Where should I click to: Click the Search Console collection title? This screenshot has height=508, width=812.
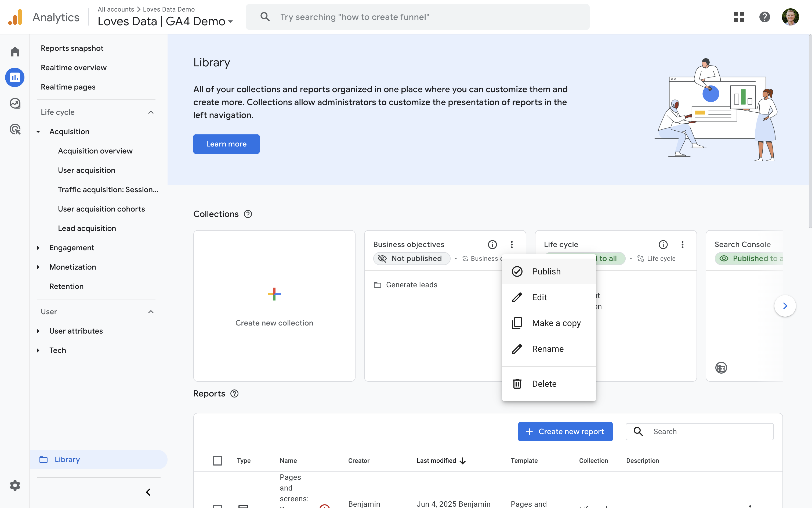point(742,245)
